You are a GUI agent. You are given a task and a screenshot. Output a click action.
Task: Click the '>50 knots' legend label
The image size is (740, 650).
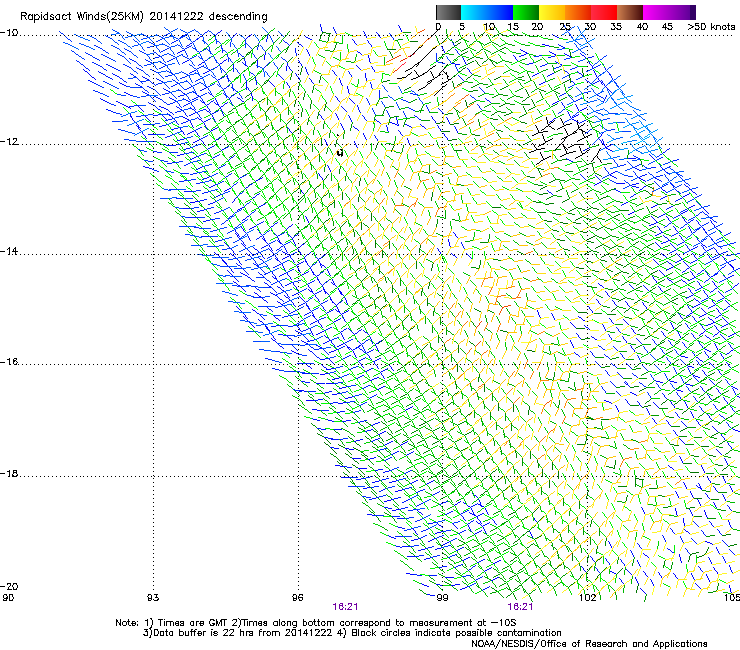tap(711, 27)
